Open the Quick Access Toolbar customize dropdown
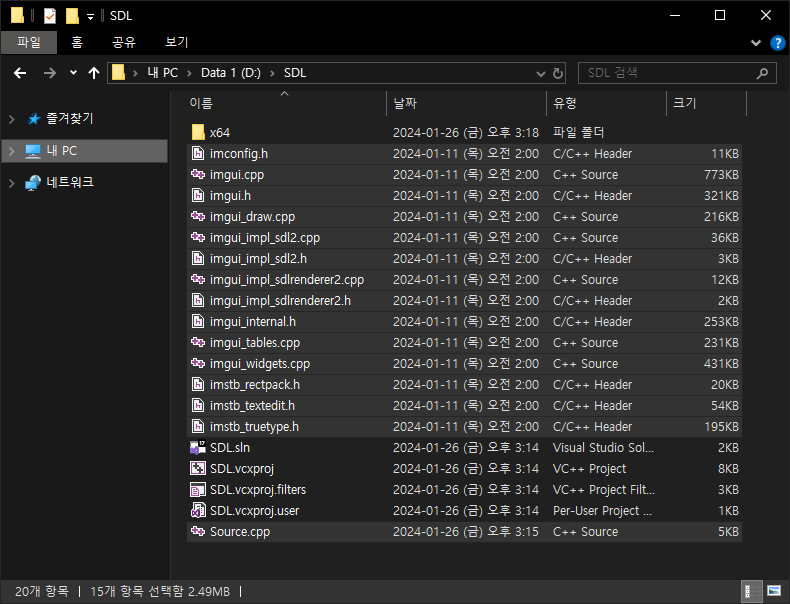The image size is (790, 604). pyautogui.click(x=90, y=17)
